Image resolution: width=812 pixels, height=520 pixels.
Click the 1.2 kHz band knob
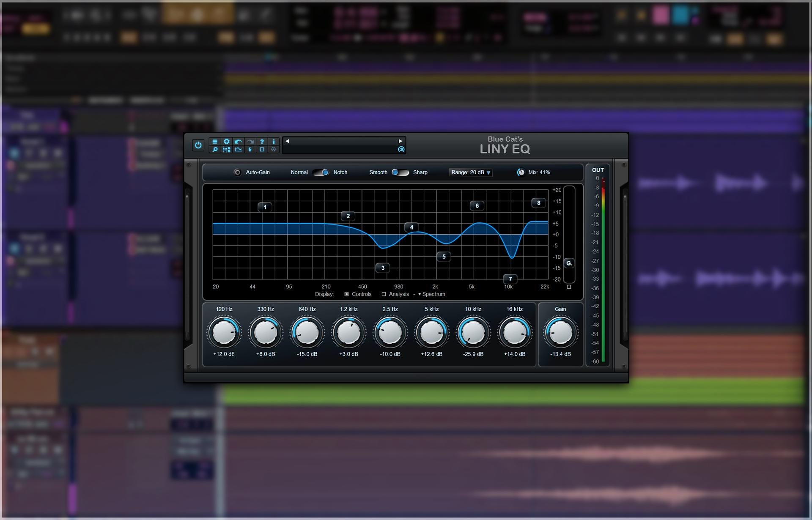pos(348,332)
